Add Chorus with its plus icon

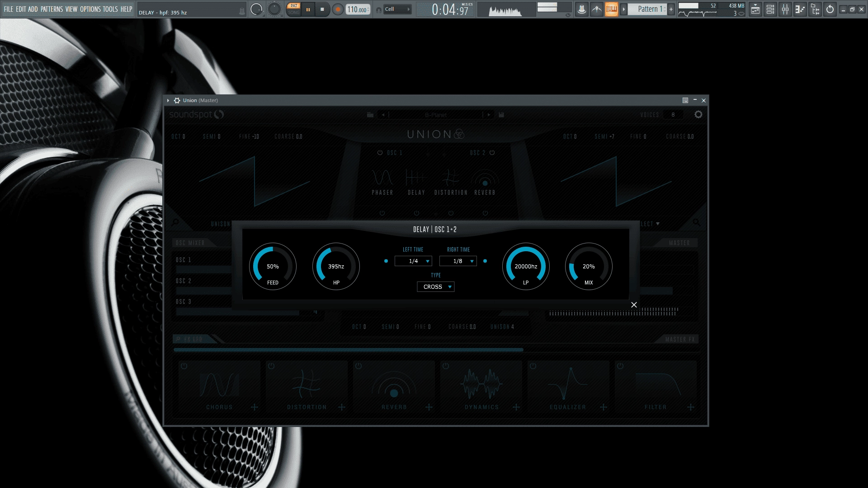click(x=255, y=407)
